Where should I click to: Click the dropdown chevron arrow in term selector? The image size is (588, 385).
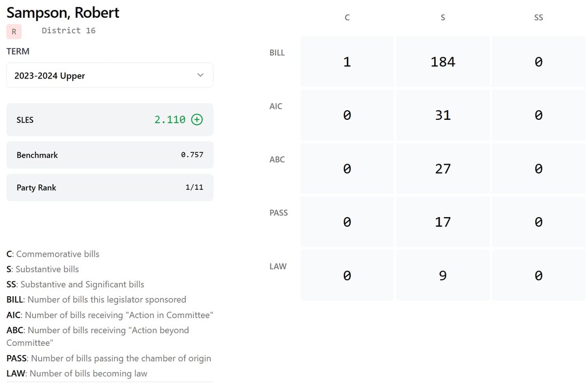(x=200, y=75)
